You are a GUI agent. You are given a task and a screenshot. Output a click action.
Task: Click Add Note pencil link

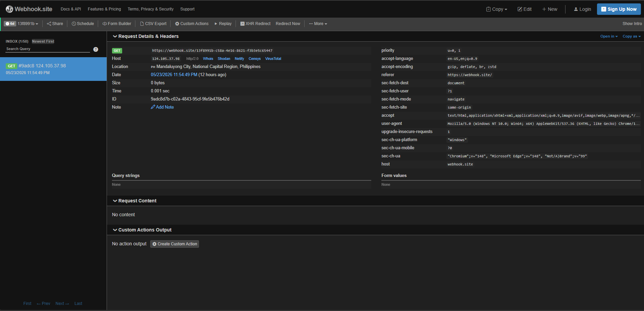162,107
